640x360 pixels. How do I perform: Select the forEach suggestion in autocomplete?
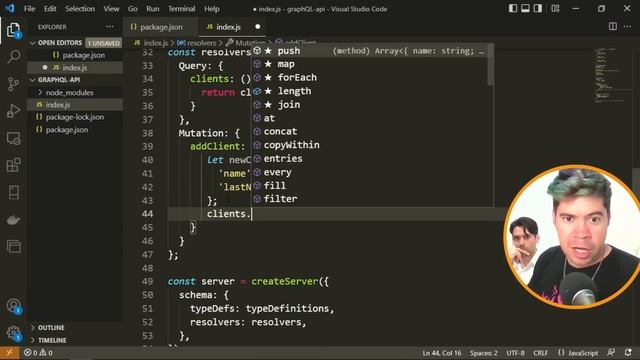point(369,78)
